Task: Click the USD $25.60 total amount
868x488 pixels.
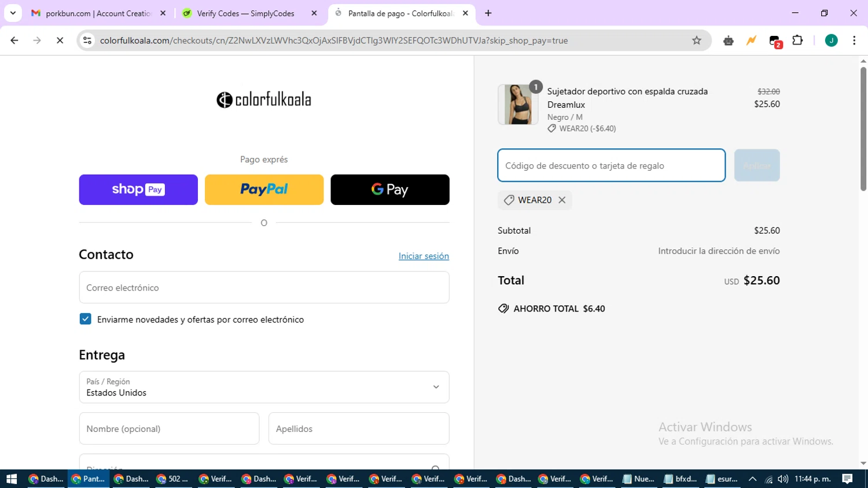Action: click(752, 281)
